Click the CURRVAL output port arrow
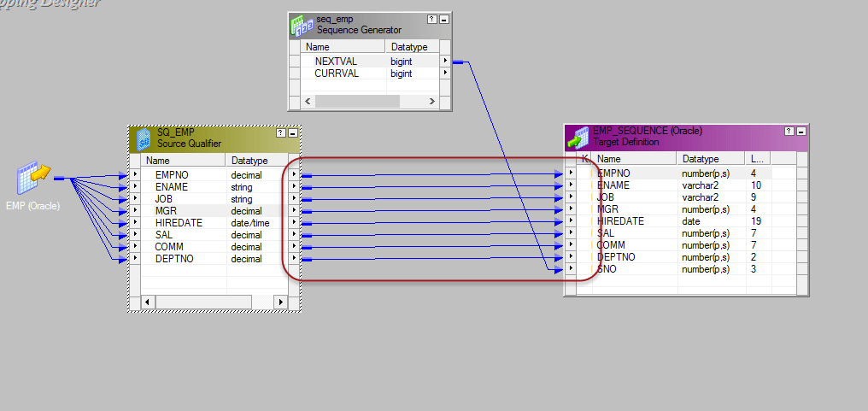This screenshot has height=411, width=868. pyautogui.click(x=445, y=73)
